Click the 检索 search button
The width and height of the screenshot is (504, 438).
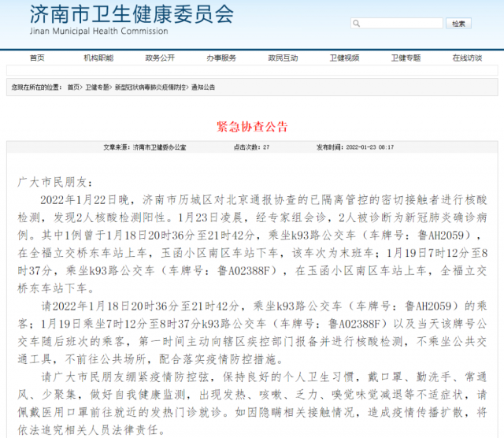pos(458,23)
